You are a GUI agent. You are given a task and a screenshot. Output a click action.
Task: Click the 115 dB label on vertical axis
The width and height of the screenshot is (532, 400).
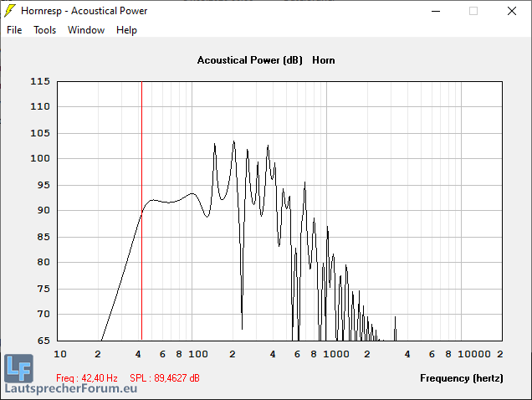[x=40, y=81]
